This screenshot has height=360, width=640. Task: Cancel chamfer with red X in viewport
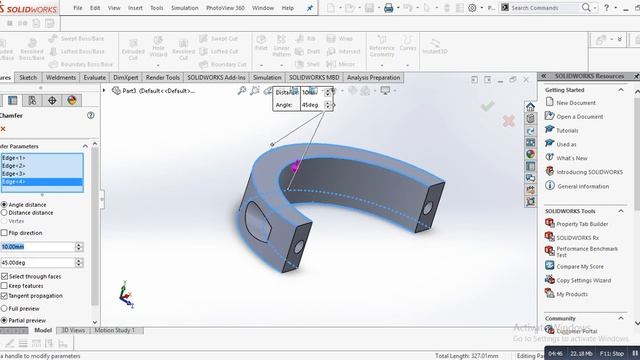click(x=508, y=121)
